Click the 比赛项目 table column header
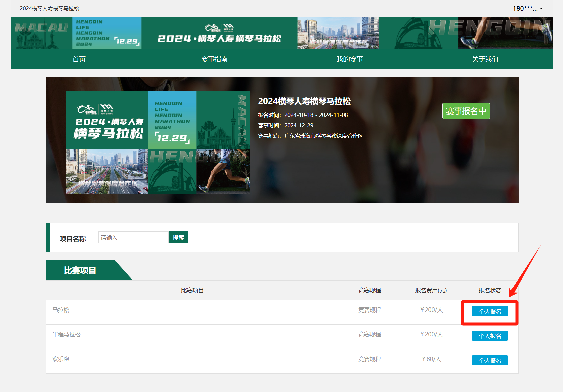This screenshot has width=563, height=392. coord(192,290)
